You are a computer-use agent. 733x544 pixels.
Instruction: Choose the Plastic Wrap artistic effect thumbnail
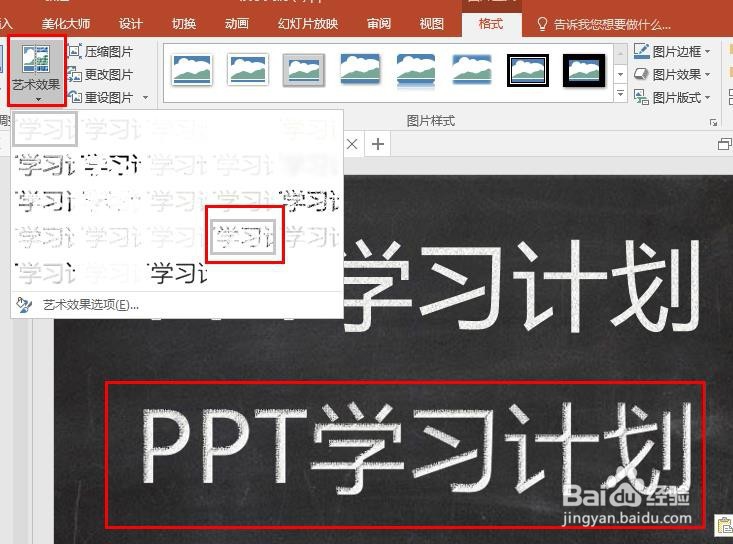point(309,237)
